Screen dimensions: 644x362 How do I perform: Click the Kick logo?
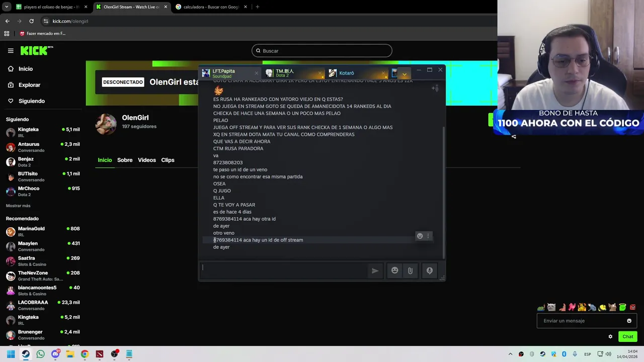36,50
